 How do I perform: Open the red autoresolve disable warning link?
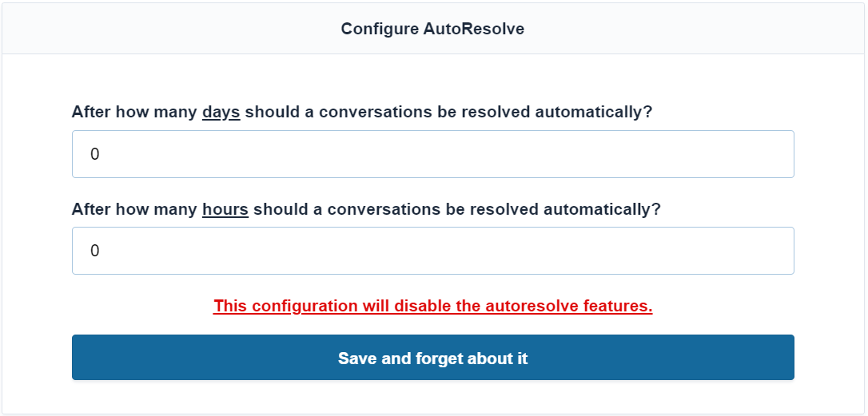click(x=432, y=306)
